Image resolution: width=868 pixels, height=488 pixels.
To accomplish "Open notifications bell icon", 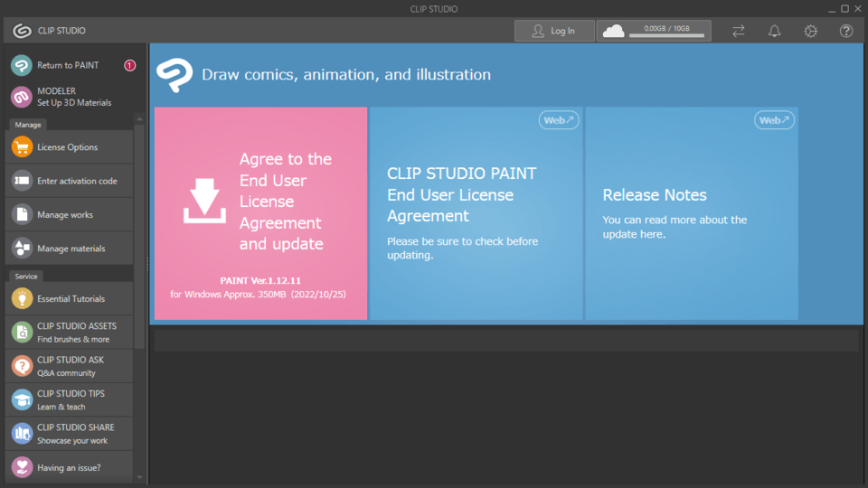I will pos(775,31).
